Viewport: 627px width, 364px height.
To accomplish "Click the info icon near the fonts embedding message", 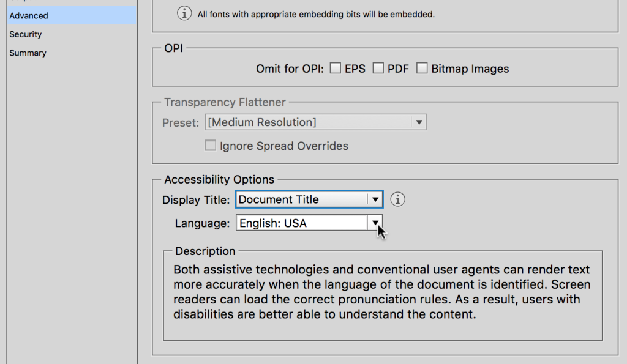I will tap(184, 13).
